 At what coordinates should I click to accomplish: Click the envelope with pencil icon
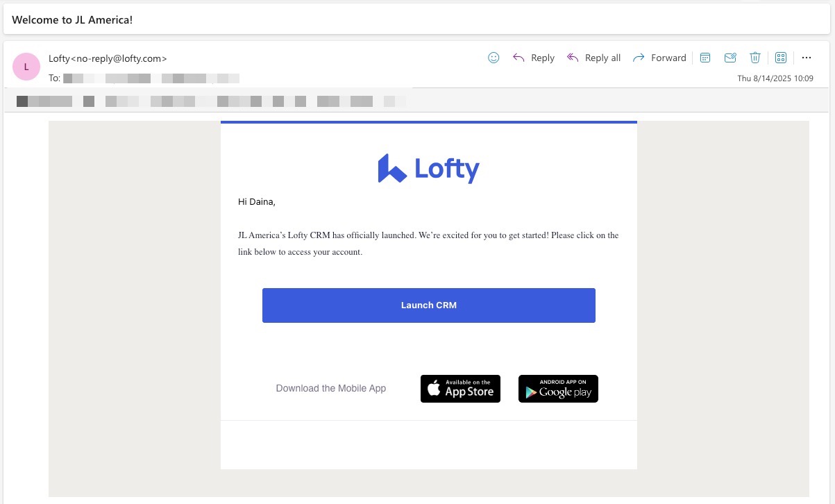coord(730,58)
